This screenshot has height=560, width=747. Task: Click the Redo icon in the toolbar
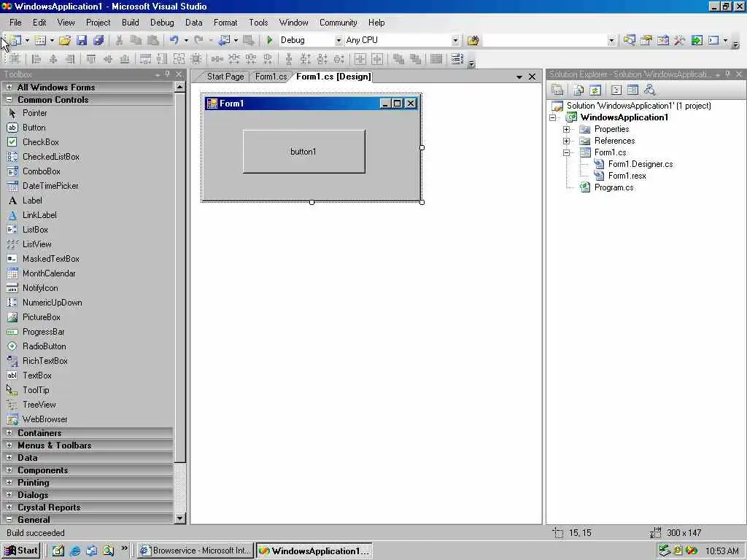[198, 41]
